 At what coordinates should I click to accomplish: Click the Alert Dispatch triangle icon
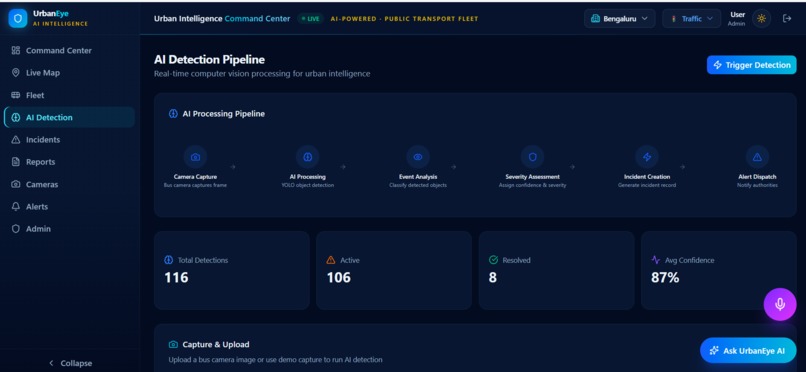(x=757, y=157)
